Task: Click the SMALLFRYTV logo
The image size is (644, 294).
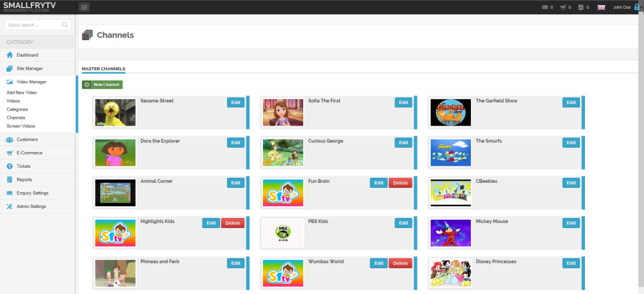Action: click(30, 6)
